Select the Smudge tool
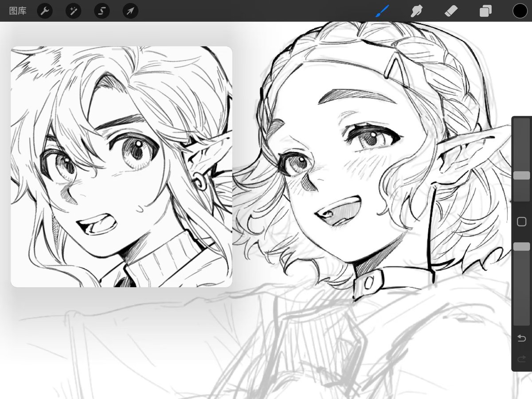 [x=416, y=11]
